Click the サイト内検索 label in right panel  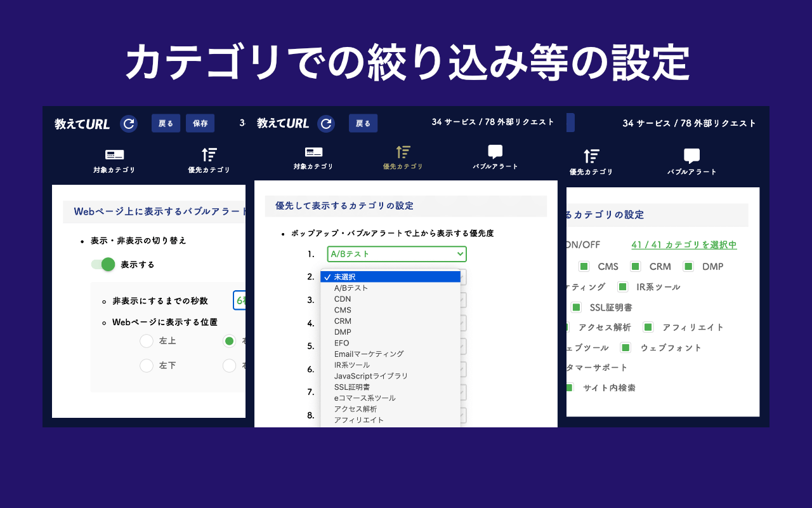pyautogui.click(x=609, y=387)
